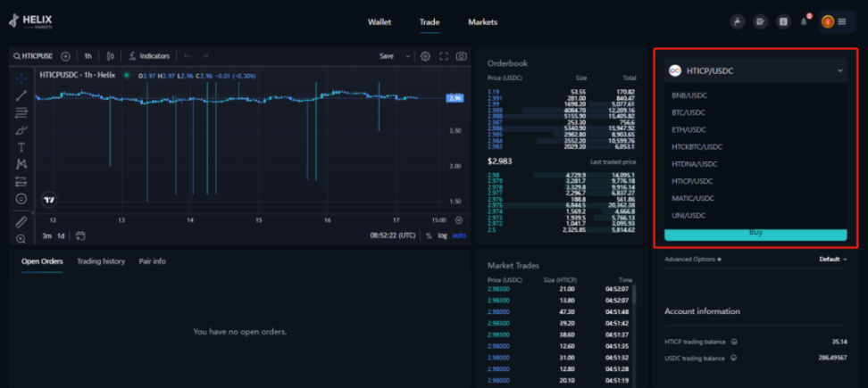Open the 1h interval dropdown
Image resolution: width=868 pixels, height=388 pixels.
(88, 56)
